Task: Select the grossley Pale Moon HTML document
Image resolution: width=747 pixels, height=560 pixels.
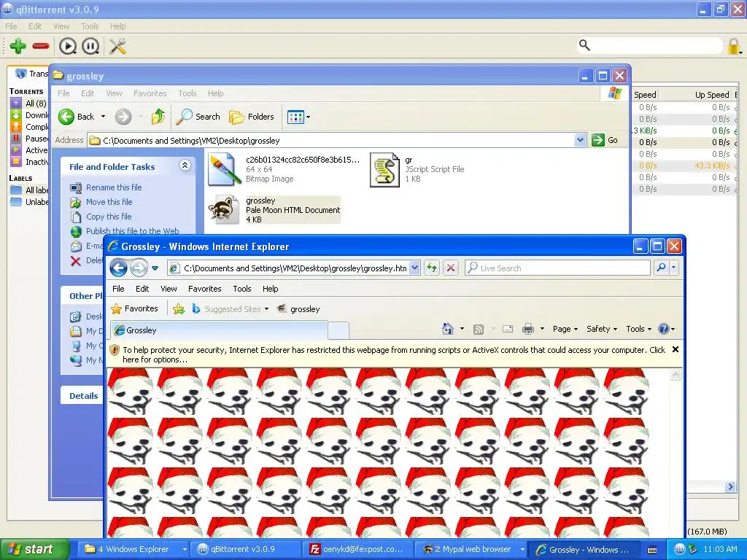Action: pos(274,209)
